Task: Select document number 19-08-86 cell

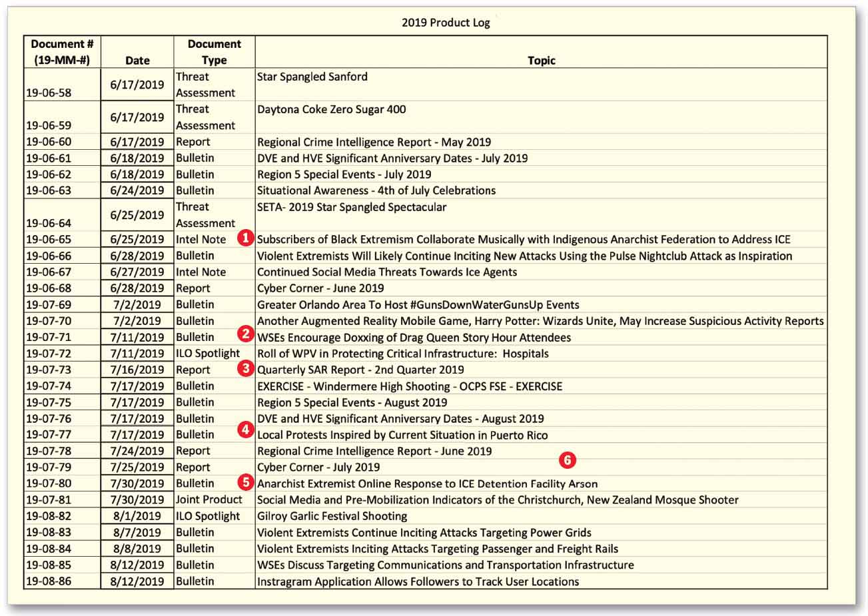Action: [x=49, y=581]
